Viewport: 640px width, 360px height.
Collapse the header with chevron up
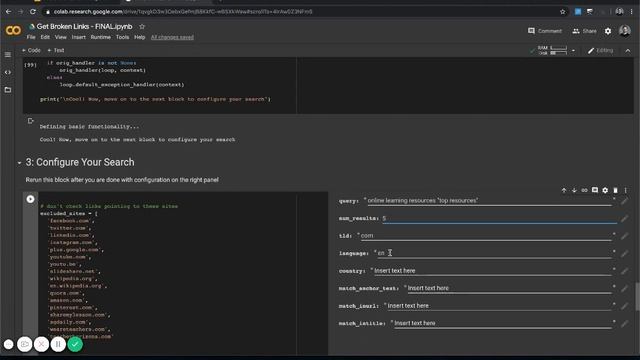point(628,51)
